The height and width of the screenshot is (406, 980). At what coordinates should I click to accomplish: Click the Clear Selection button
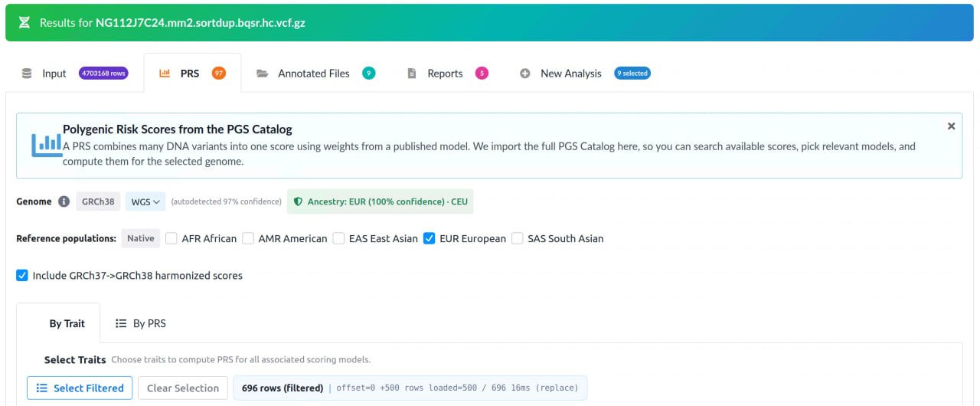[183, 388]
